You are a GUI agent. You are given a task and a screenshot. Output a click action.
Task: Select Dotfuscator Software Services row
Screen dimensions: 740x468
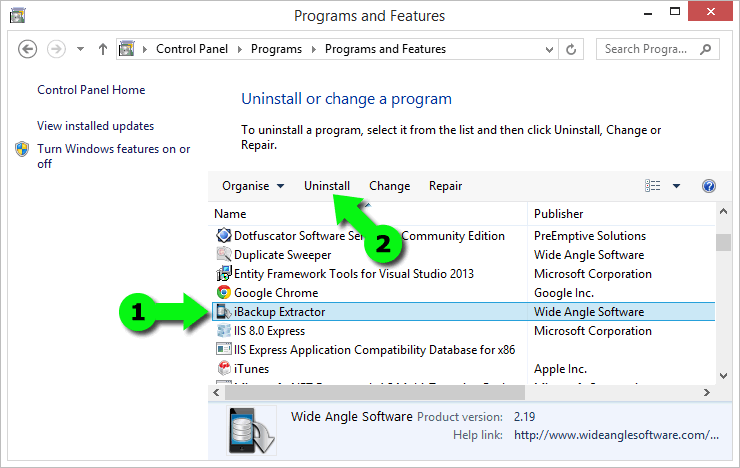click(x=463, y=236)
